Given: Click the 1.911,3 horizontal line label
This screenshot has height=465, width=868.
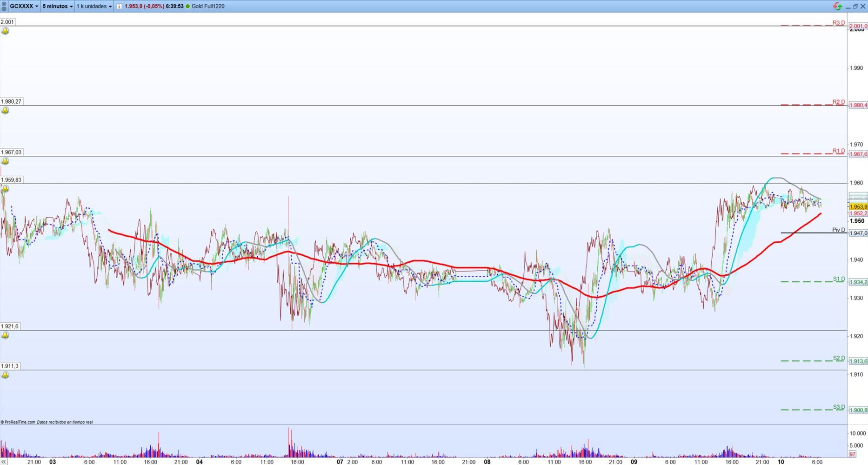Looking at the screenshot, I should 10,366.
